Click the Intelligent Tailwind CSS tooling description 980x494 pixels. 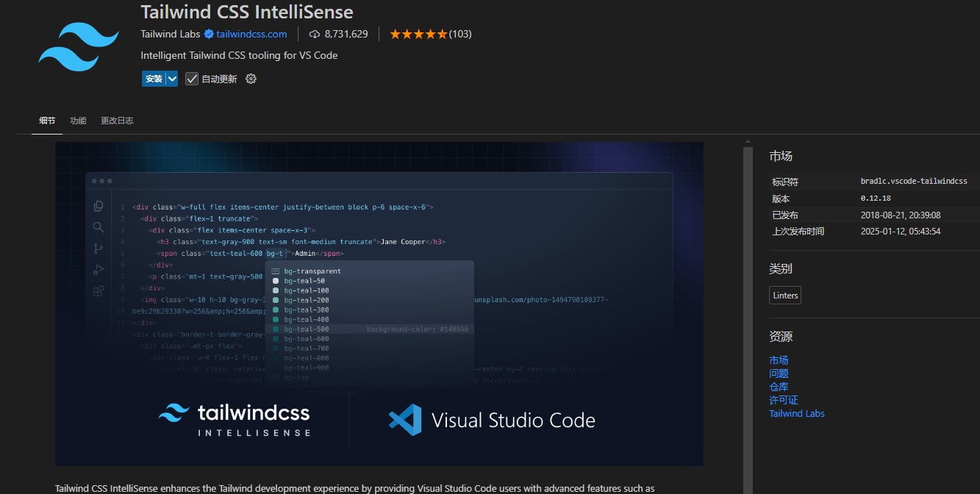coord(239,55)
